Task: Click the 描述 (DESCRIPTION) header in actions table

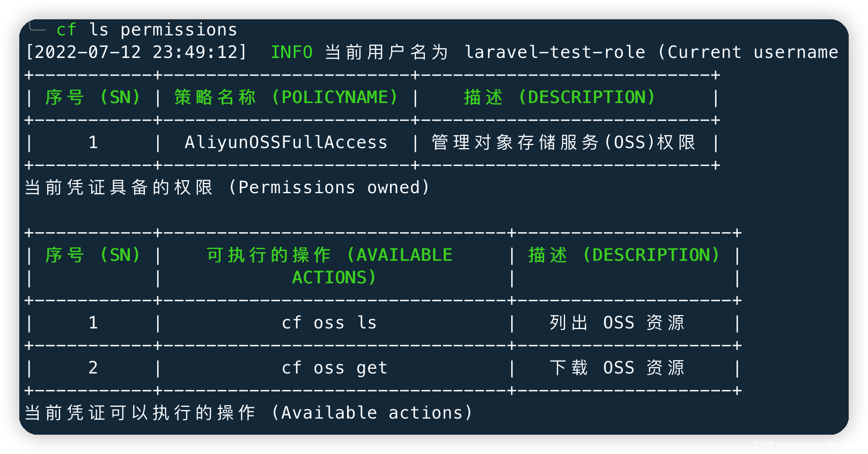Action: [x=624, y=255]
